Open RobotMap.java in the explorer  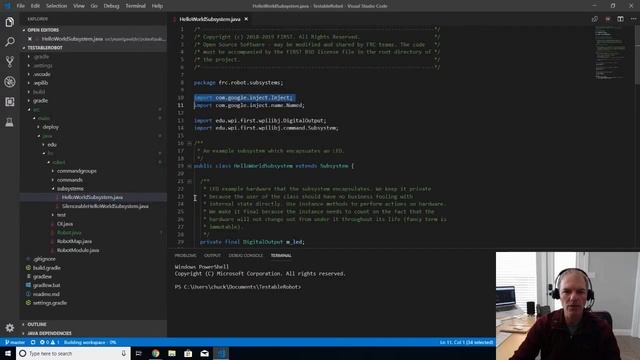(74, 241)
